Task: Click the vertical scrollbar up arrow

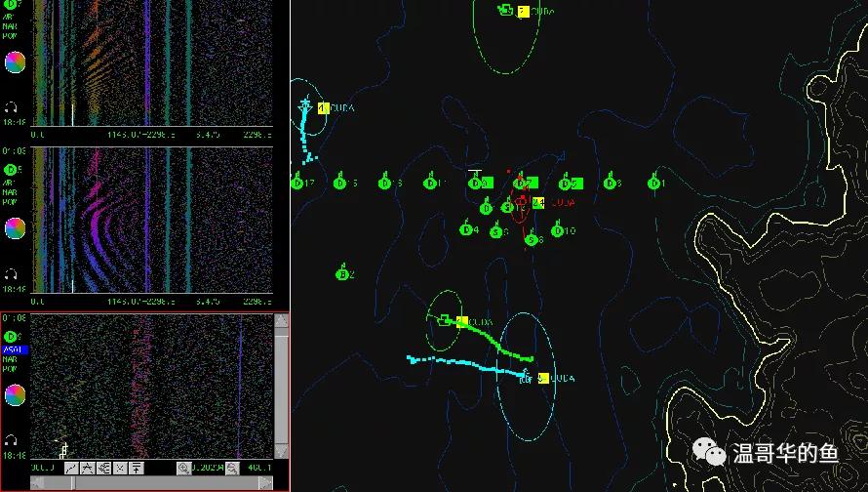Action: point(281,320)
